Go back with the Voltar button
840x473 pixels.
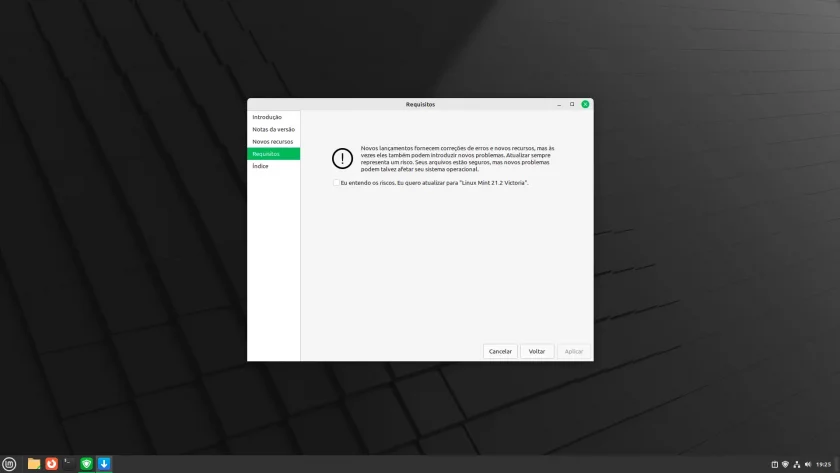tap(537, 351)
